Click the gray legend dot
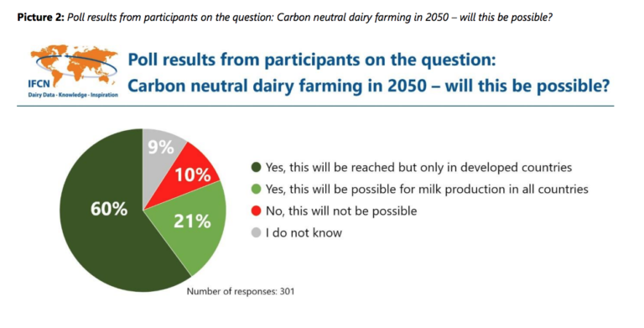This screenshot has height=328, width=644. click(256, 233)
